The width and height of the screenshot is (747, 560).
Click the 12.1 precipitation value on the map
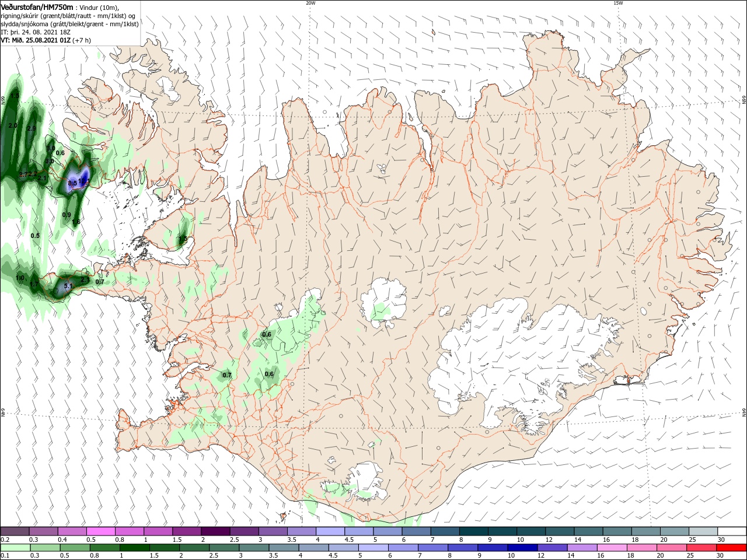click(x=83, y=182)
